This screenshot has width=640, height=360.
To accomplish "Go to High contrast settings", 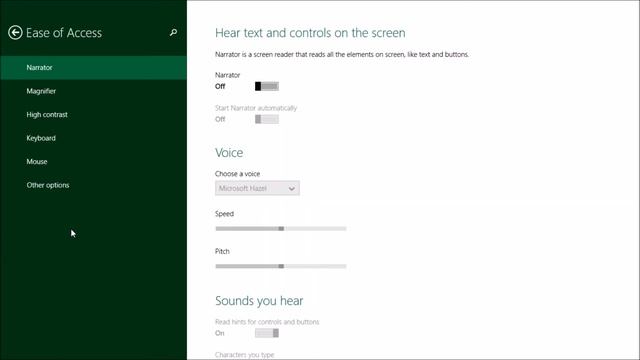I will click(x=93, y=115).
